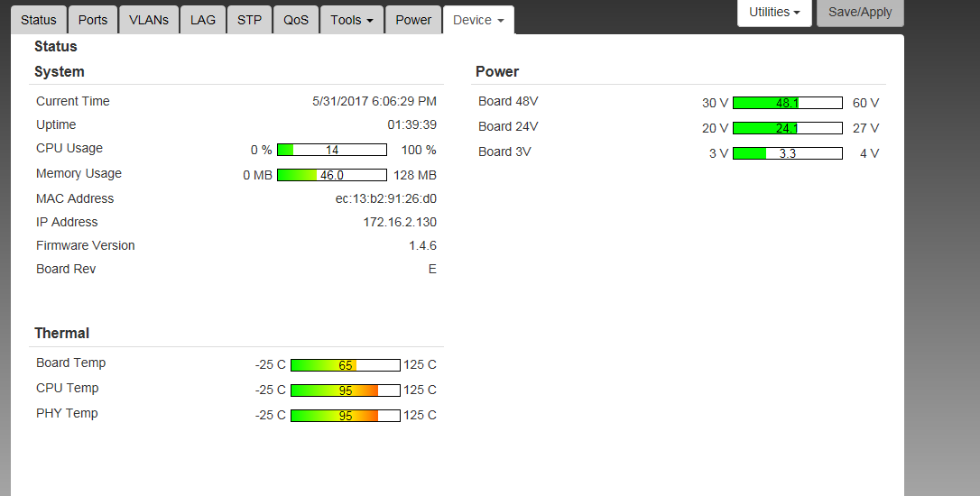Select the LAG tab
The height and width of the screenshot is (496, 980).
pyautogui.click(x=203, y=20)
